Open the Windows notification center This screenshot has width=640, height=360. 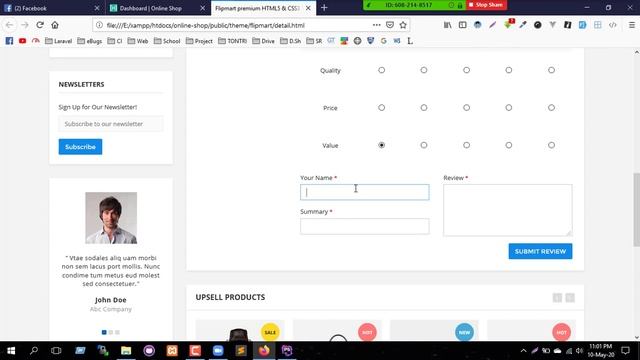625,351
